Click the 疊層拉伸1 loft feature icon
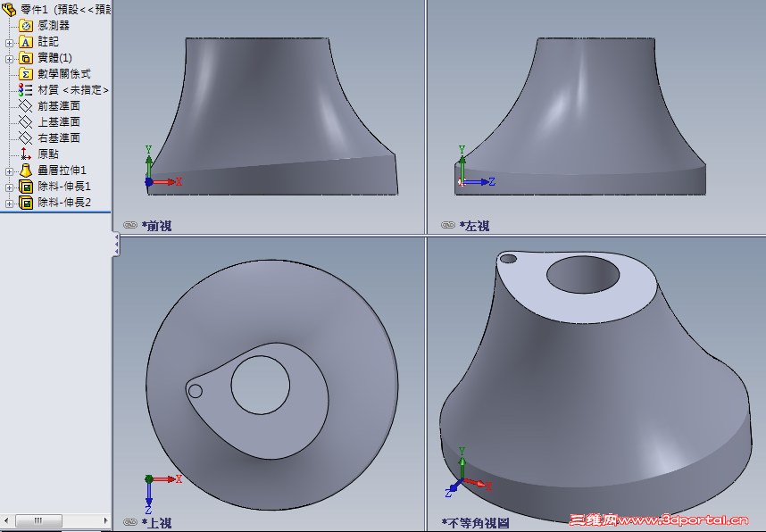The width and height of the screenshot is (766, 532). [x=25, y=170]
